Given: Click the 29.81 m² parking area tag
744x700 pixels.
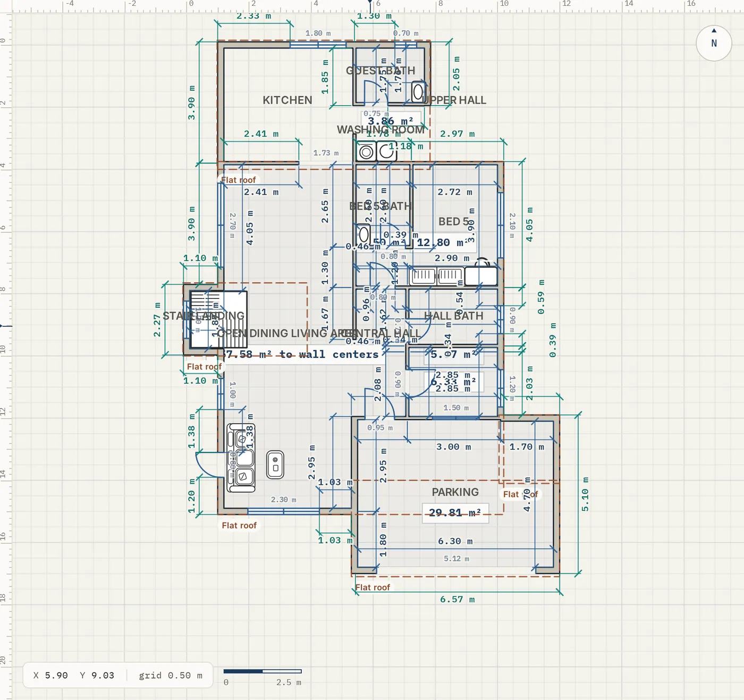Looking at the screenshot, I should pos(455,513).
